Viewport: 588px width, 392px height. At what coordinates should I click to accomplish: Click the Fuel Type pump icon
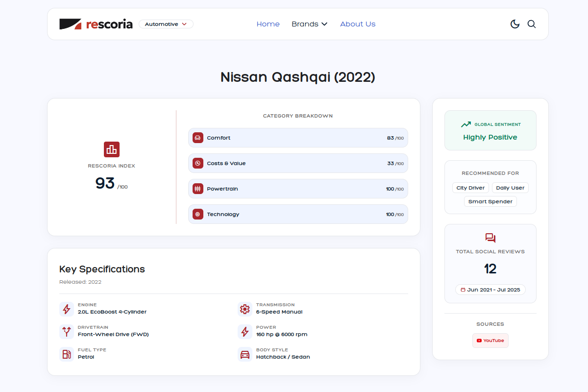point(67,354)
